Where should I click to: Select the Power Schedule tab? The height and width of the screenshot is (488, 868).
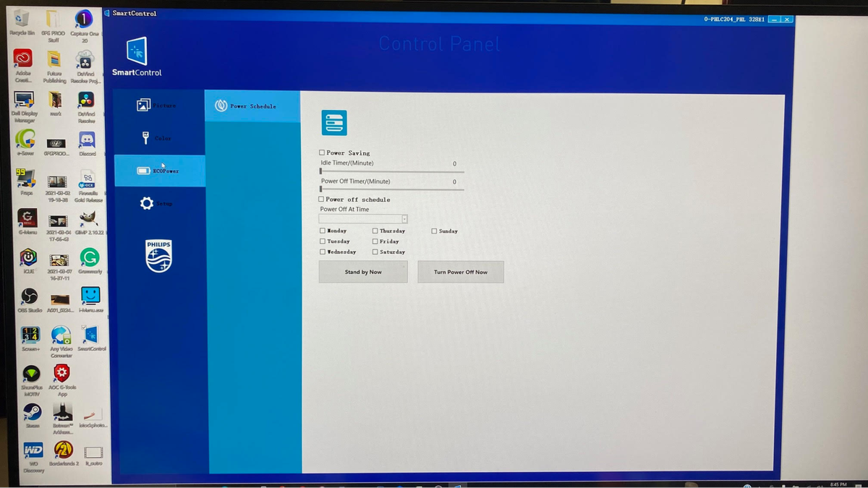tap(252, 106)
